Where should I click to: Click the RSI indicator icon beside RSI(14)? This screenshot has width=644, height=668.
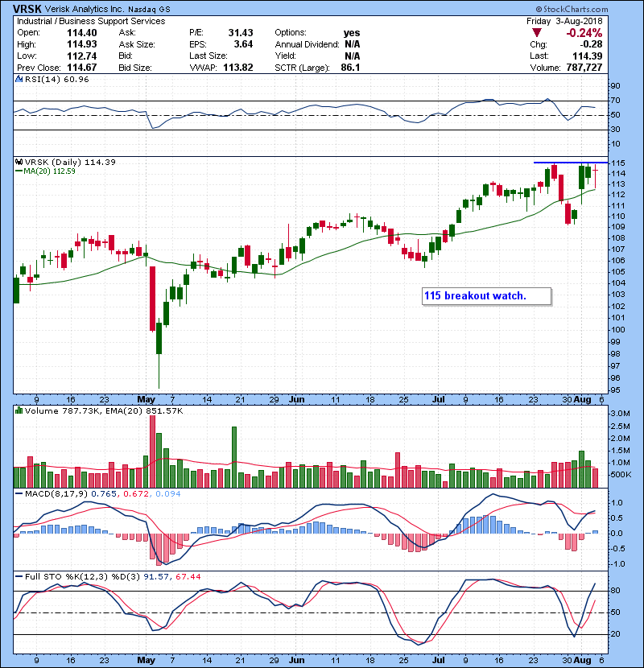click(19, 79)
